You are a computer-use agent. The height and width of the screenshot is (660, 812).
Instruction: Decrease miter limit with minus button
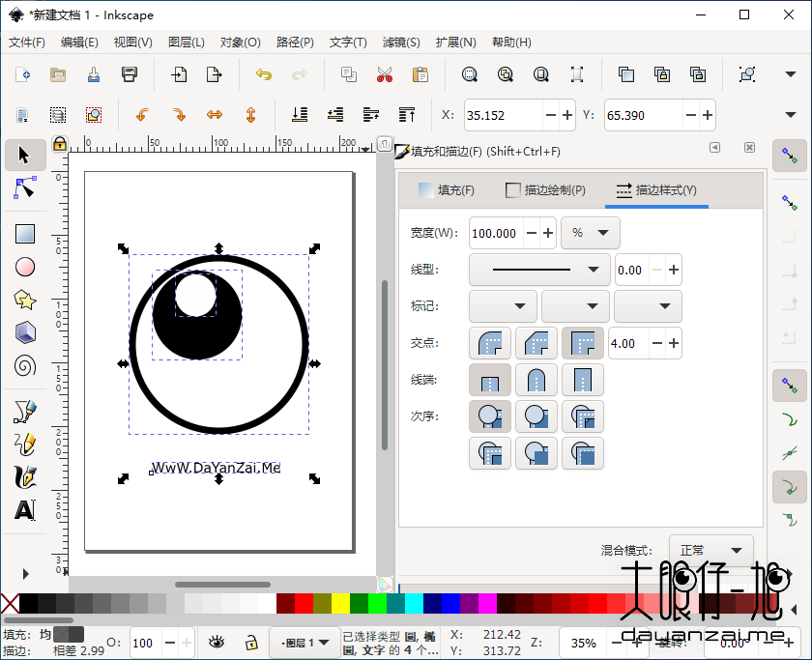click(x=657, y=343)
